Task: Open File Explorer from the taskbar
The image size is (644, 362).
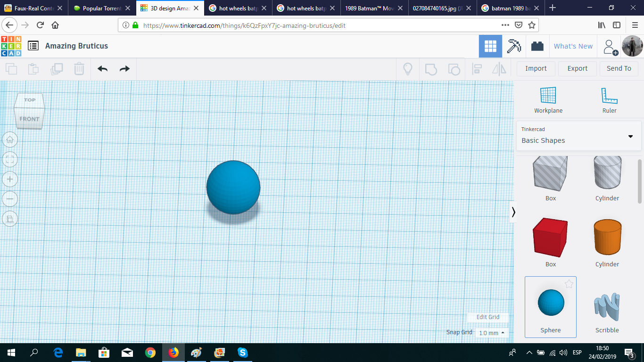Action: click(81, 353)
